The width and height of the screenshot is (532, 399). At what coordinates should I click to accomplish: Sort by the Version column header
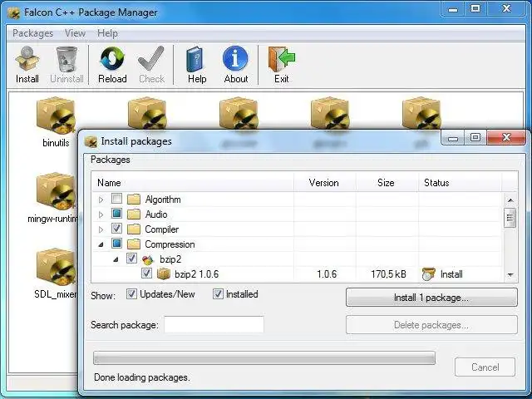tap(325, 183)
